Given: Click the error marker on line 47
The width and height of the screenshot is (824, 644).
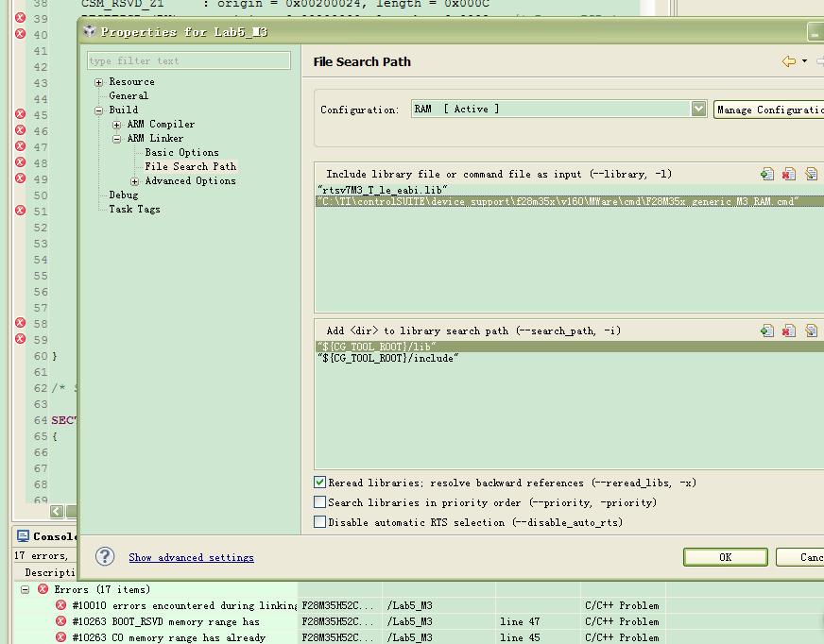Looking at the screenshot, I should click(x=20, y=146).
